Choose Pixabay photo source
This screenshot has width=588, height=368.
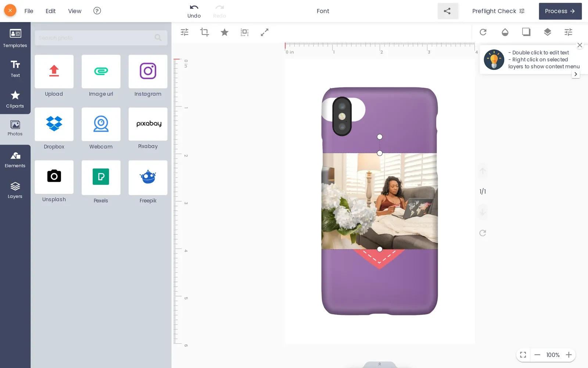pos(148,128)
